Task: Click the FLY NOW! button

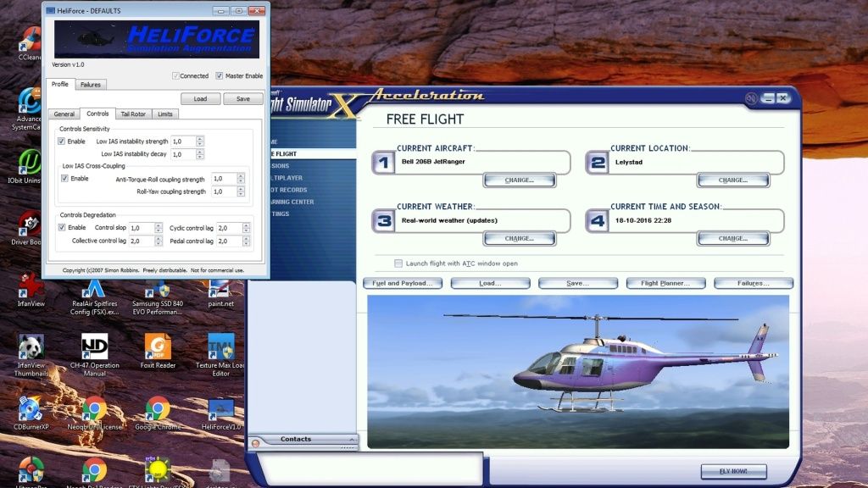Action: [x=733, y=471]
